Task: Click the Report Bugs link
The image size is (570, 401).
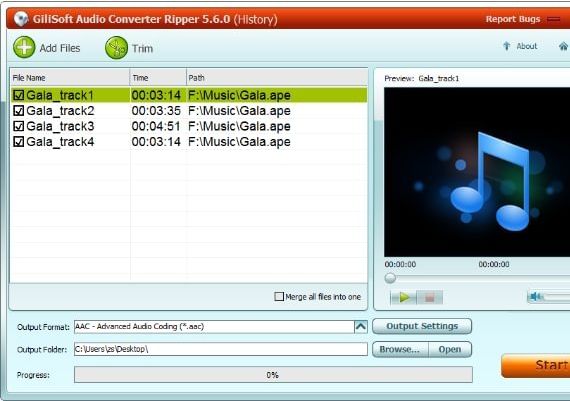Action: (513, 19)
